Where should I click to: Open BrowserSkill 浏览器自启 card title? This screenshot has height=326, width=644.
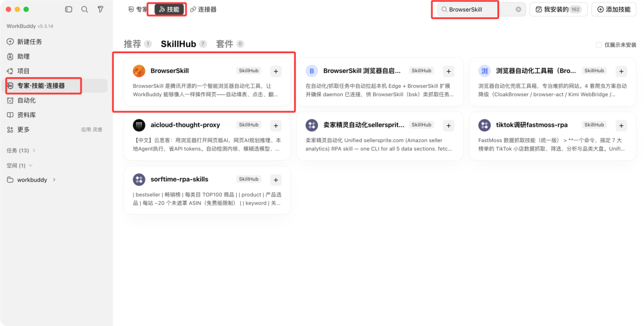362,70
